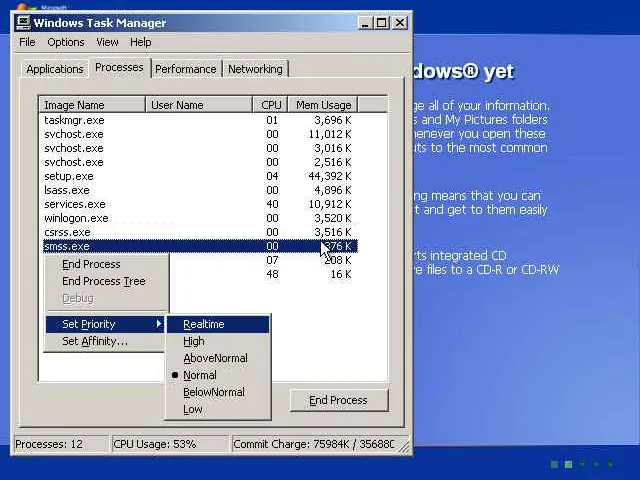Minimize the Task Manager window
The height and width of the screenshot is (480, 640).
365,23
